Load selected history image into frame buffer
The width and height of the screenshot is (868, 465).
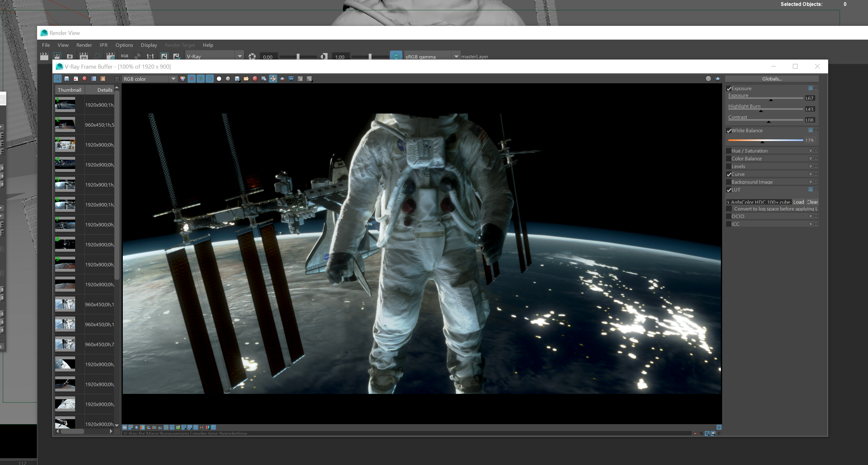tap(76, 79)
